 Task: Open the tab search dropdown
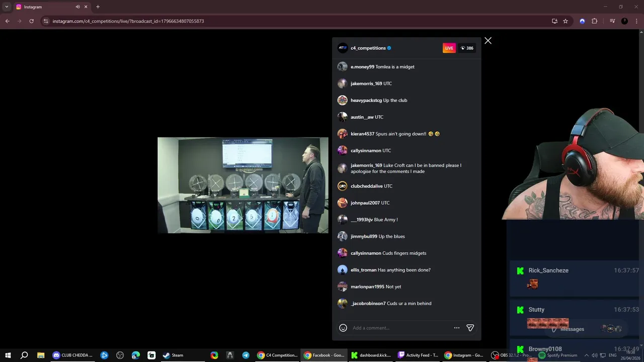(7, 7)
